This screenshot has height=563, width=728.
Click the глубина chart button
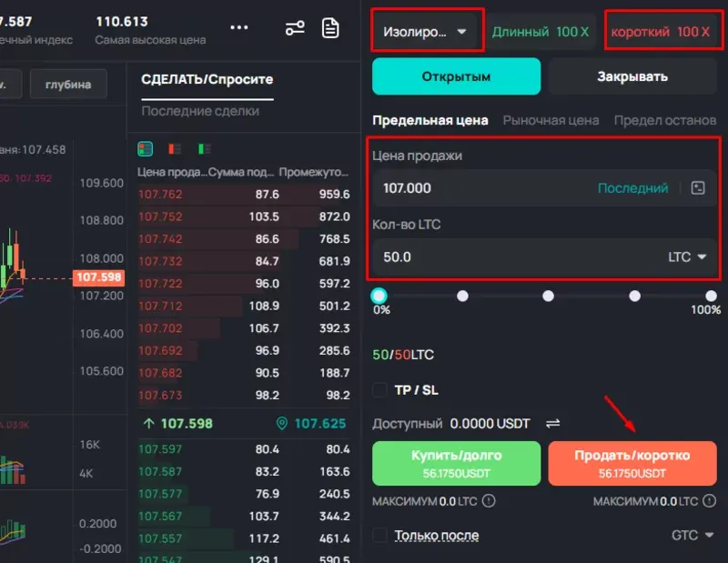[x=68, y=84]
